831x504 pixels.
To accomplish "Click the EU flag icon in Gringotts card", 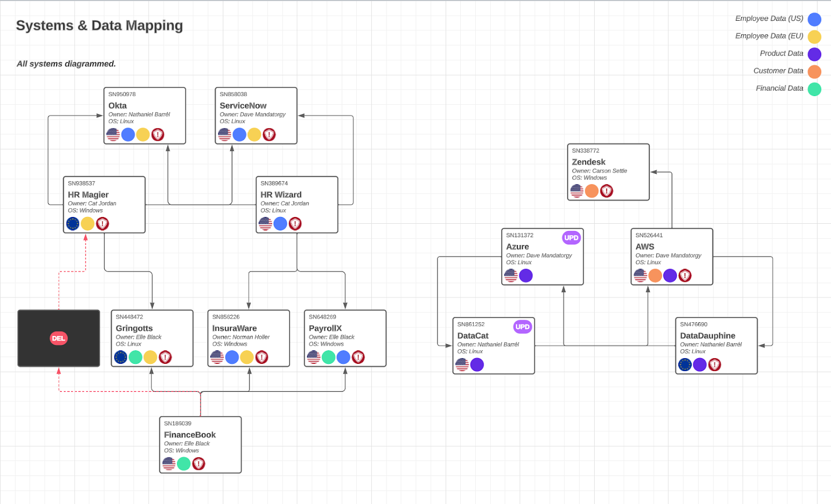I will coord(120,357).
